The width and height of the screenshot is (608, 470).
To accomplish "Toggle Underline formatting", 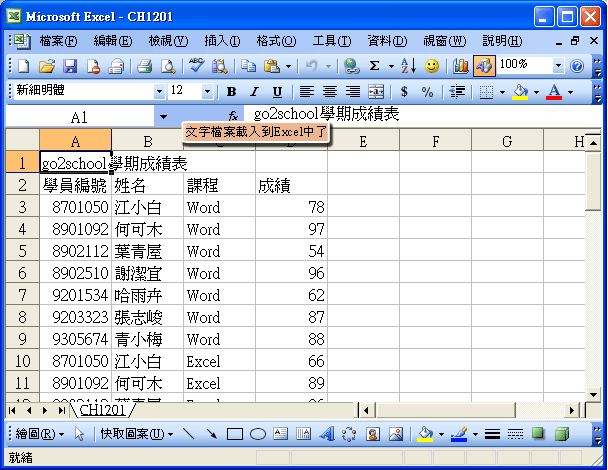I will (x=277, y=92).
